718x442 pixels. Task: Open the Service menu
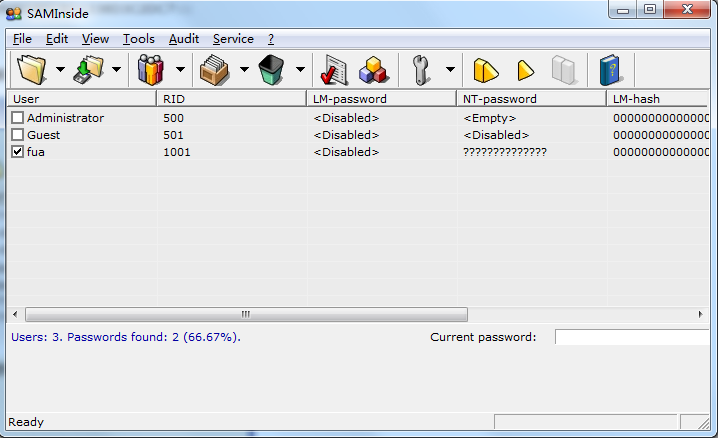pos(233,39)
